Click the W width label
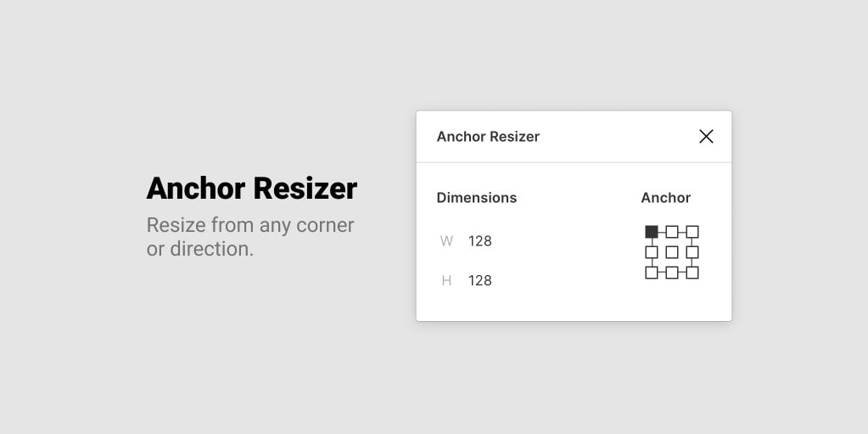 (446, 241)
